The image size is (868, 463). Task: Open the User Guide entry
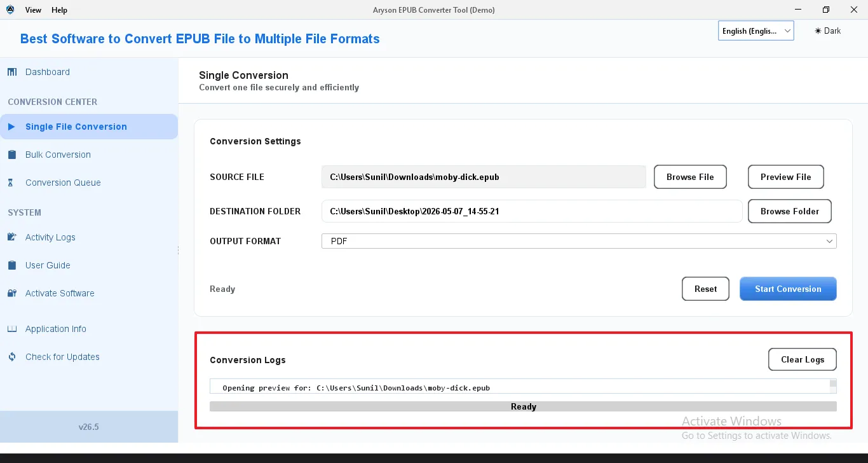(89, 265)
